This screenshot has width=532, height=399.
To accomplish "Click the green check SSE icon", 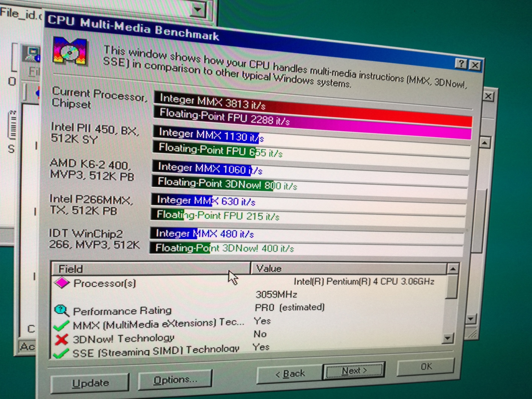I will 61,353.
